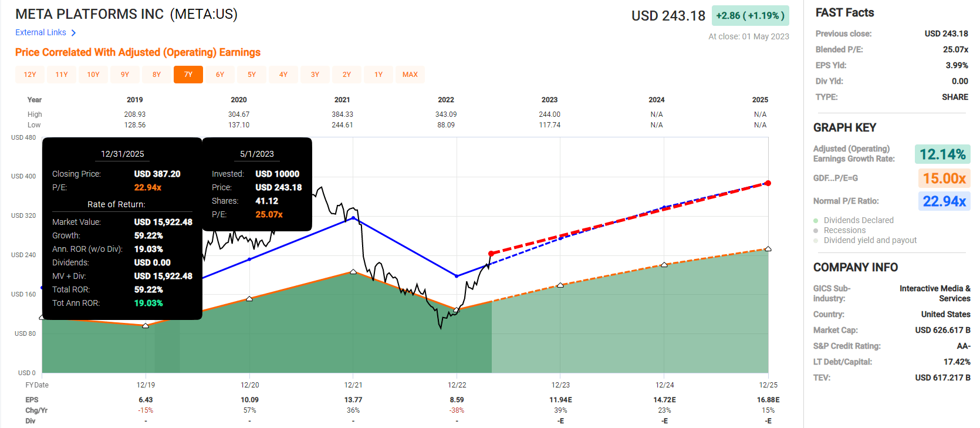This screenshot has width=980, height=428.
Task: Click the 'Tot Ann ROR' value 19.03%
Action: pos(148,303)
